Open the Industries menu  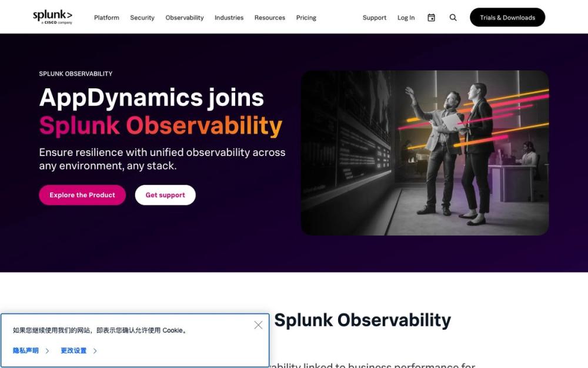click(x=229, y=18)
